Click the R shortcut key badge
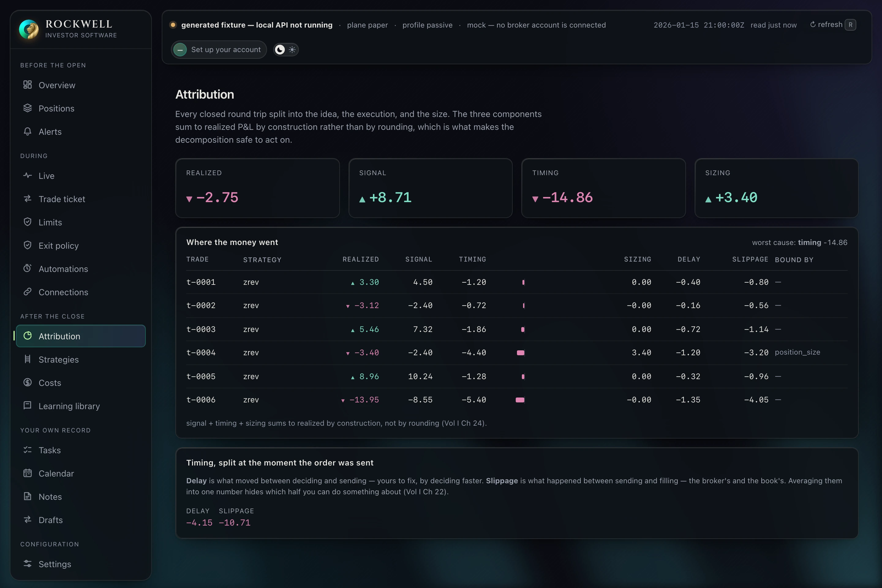882x588 pixels. point(850,25)
